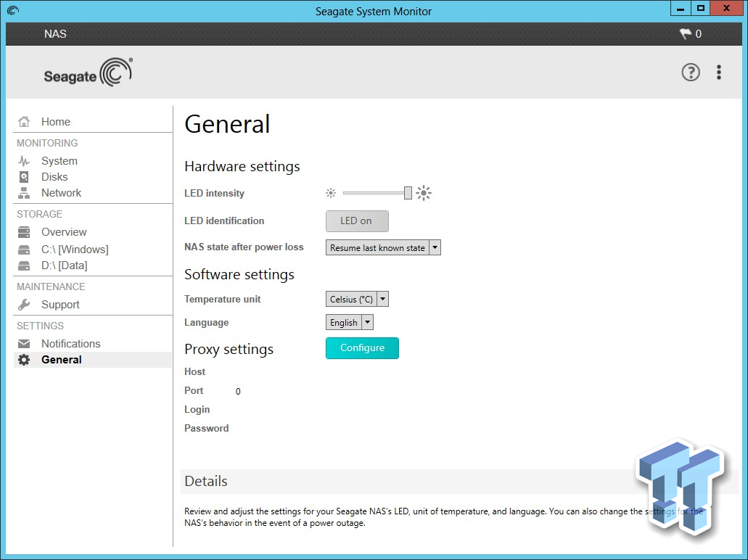Open the help question mark icon
This screenshot has height=560, width=748.
[x=690, y=72]
